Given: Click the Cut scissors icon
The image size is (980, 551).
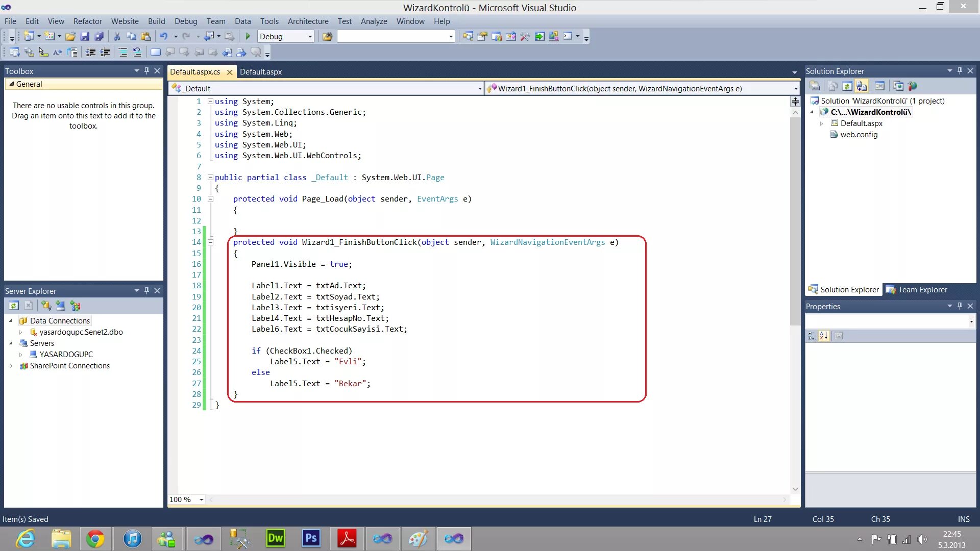Looking at the screenshot, I should click(117, 36).
